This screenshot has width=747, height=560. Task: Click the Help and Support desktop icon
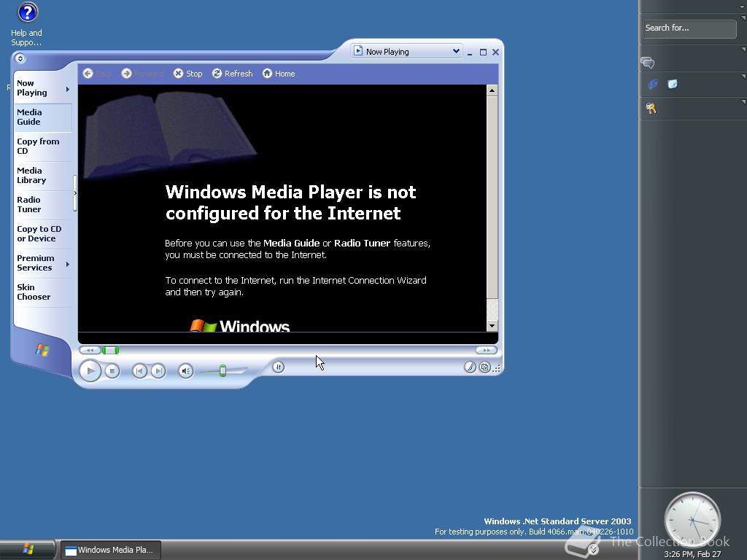point(27,24)
